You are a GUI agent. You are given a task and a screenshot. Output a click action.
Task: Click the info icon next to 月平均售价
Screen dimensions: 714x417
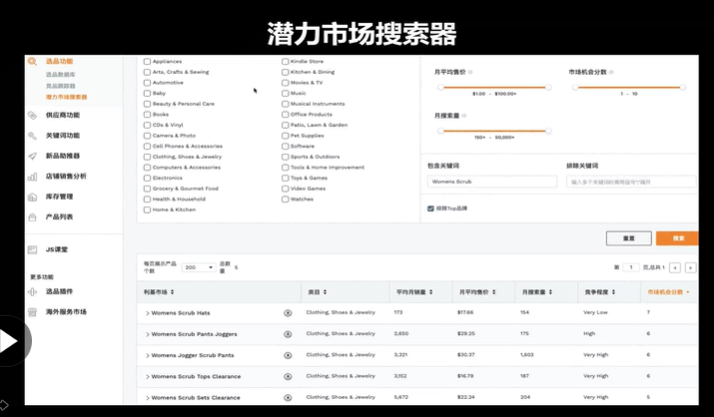point(470,72)
